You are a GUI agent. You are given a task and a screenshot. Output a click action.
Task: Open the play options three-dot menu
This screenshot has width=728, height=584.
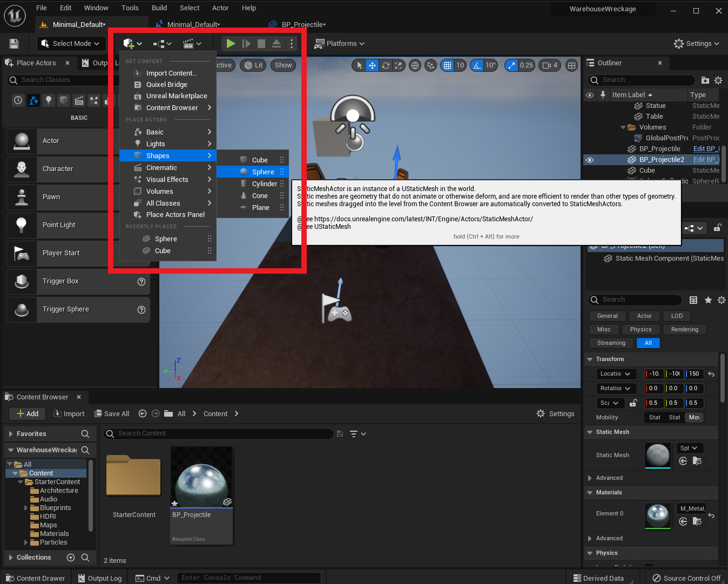pyautogui.click(x=292, y=44)
